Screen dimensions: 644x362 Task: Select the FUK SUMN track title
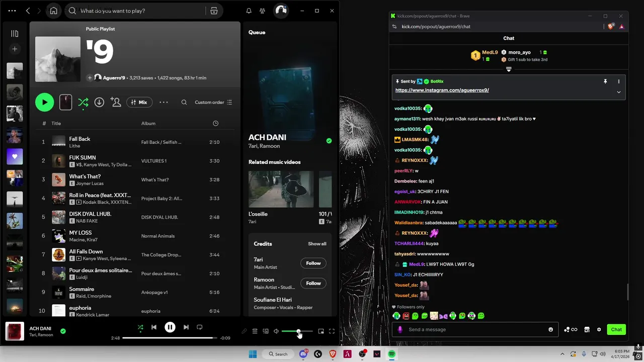click(83, 158)
